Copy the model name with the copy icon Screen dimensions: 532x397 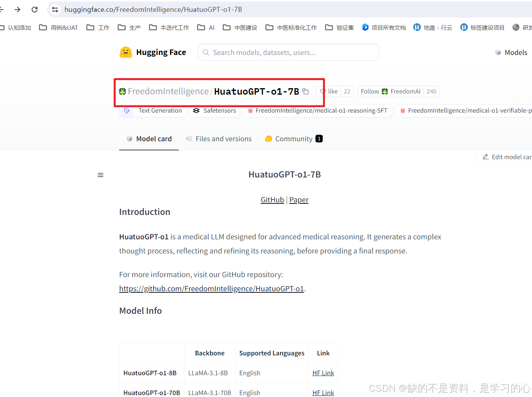click(306, 92)
